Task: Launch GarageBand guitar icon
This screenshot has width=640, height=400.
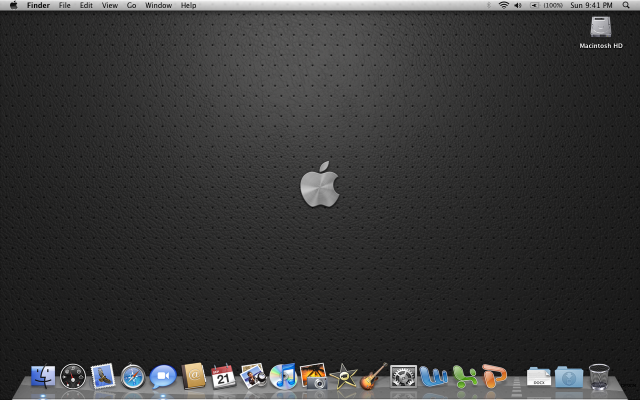Action: click(x=373, y=376)
